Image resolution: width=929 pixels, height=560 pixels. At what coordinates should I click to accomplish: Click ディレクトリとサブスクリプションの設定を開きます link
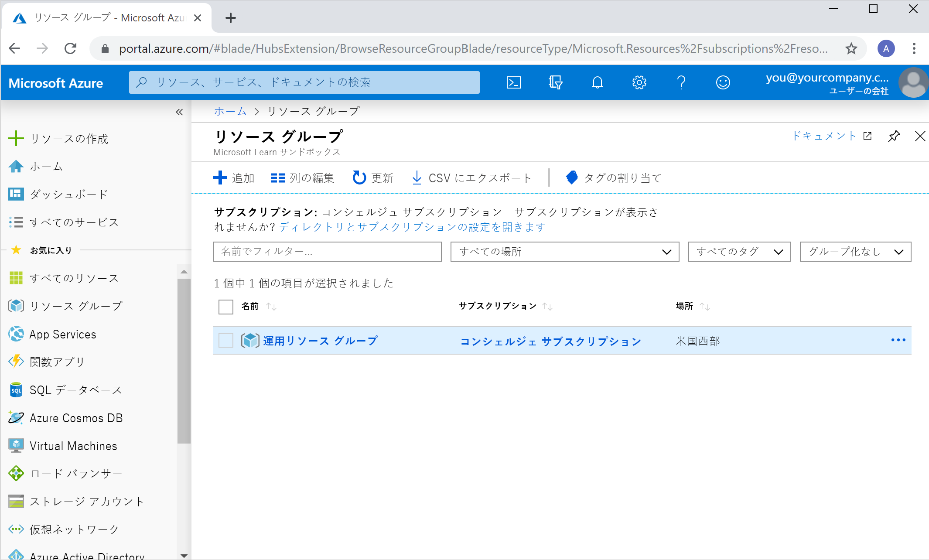click(x=412, y=227)
